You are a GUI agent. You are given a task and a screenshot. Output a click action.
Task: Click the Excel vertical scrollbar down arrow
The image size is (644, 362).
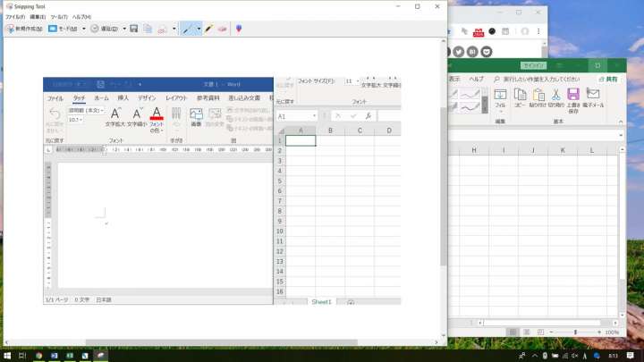[x=623, y=315]
